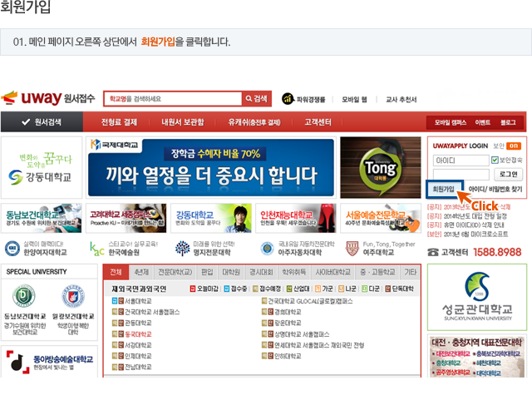
Task: Click the 단독대학 legend icon
Action: click(x=388, y=289)
